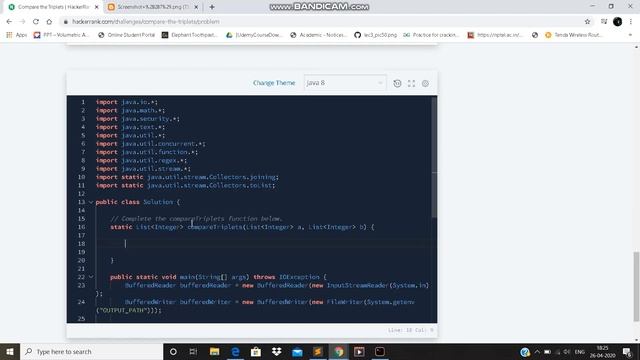640x360 pixels.
Task: Open the Chrome three-dot menu
Action: point(631,22)
